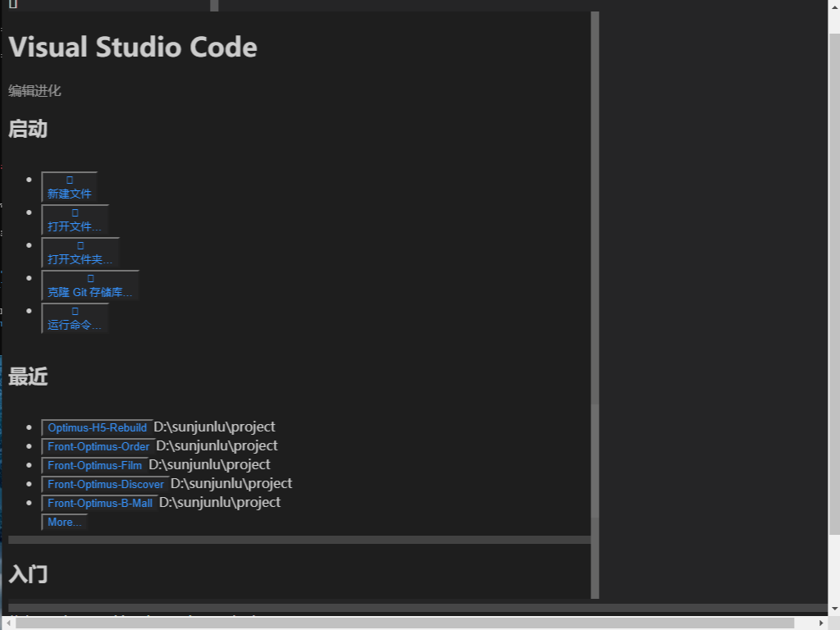Click the inner vertical scrollbar of the welcome page

tap(595, 305)
